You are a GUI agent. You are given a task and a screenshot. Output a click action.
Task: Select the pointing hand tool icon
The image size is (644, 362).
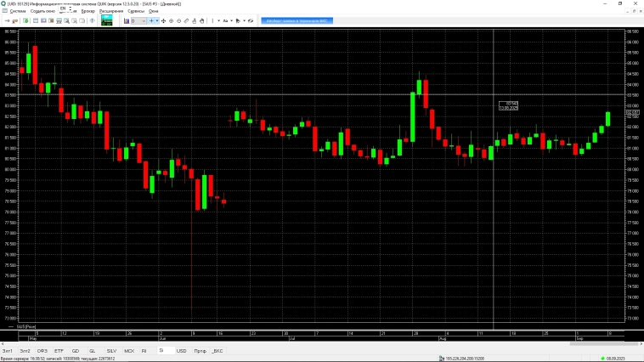tap(195, 20)
